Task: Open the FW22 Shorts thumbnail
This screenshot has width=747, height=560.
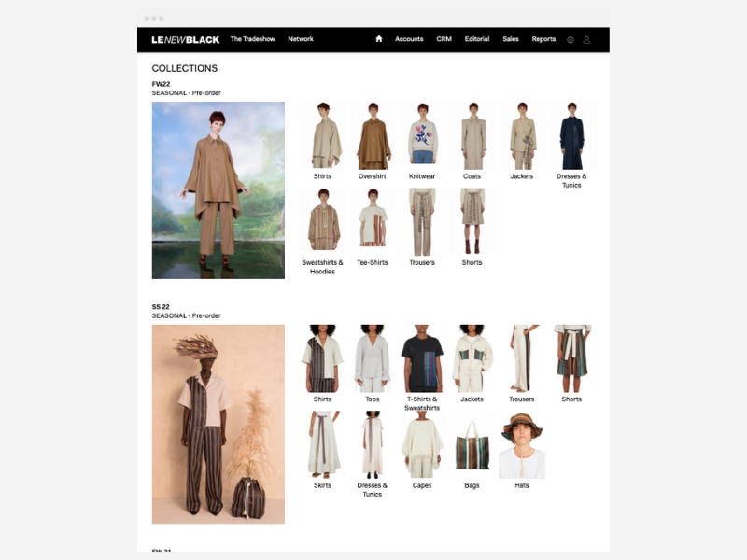Action: click(472, 222)
